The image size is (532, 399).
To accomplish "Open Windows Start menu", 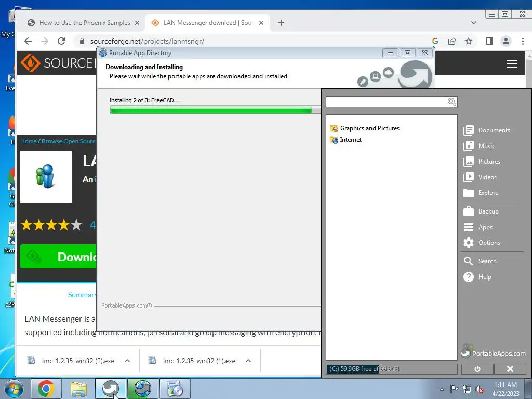I will pyautogui.click(x=13, y=389).
